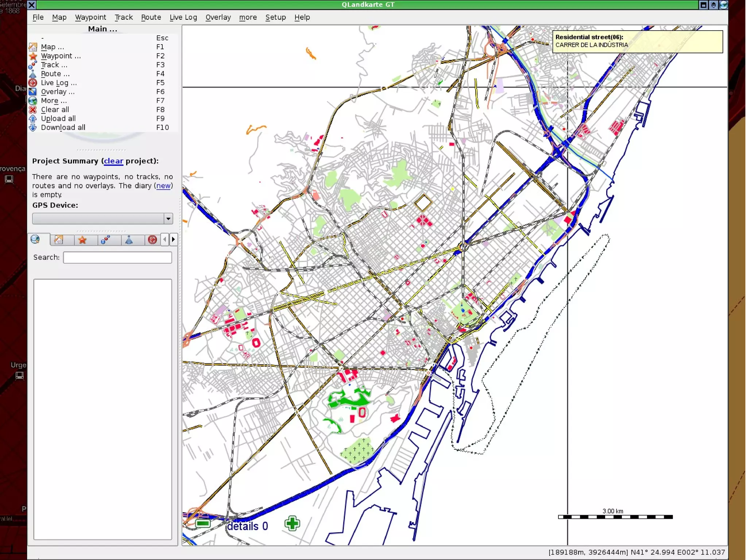Open the Live Log function

59,83
